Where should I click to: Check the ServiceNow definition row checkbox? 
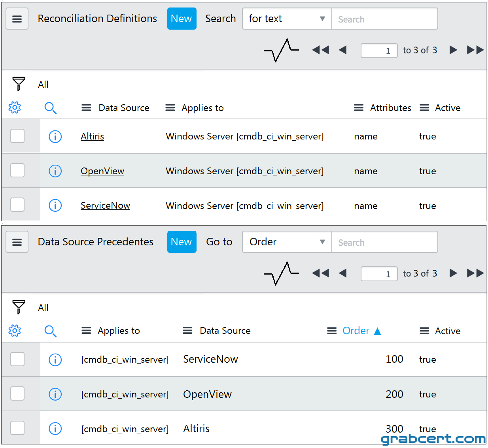17,205
